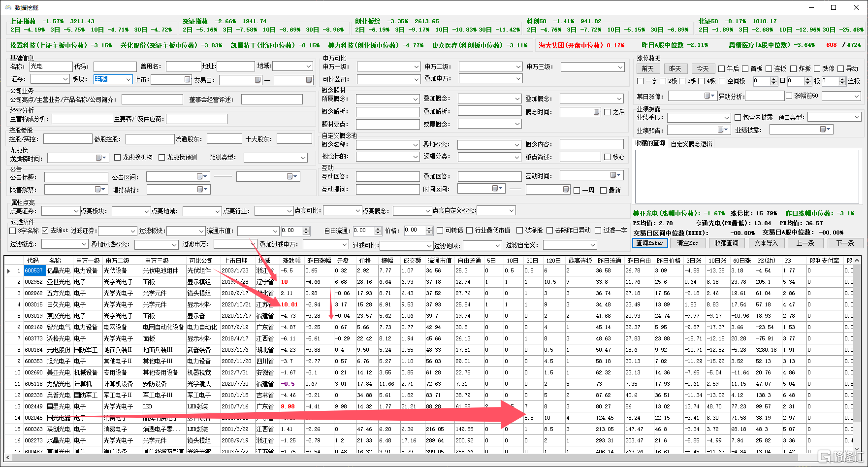Open the 限售解禁 date calendar
This screenshot has height=467, width=868.
100,189
